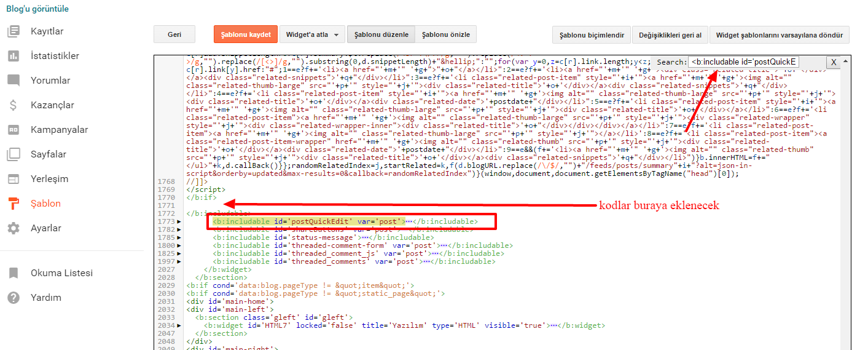Click the Geri button

(174, 34)
